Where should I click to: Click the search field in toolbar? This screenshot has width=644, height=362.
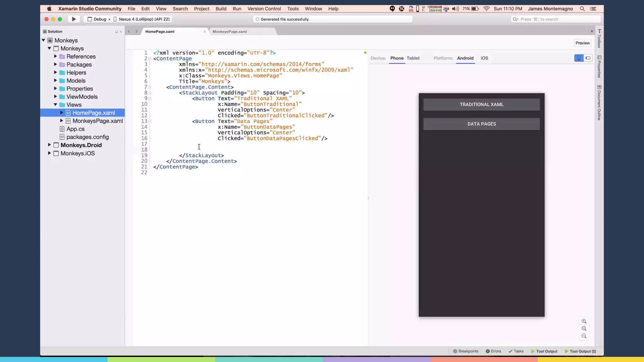click(555, 19)
